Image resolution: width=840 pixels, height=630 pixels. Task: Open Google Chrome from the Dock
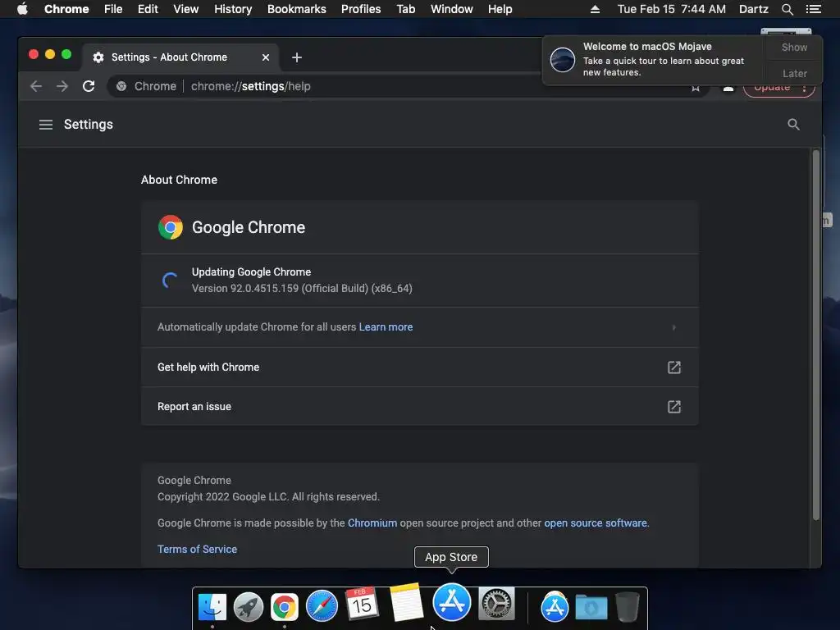285,607
